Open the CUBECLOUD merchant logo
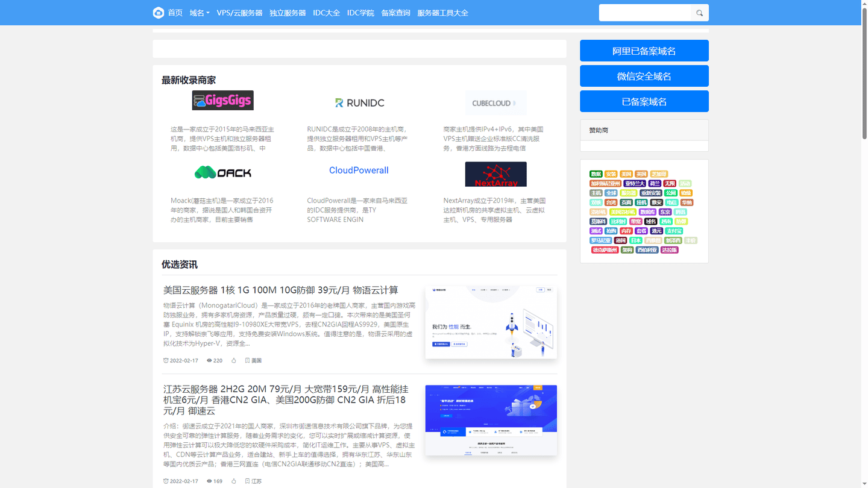 pos(495,103)
